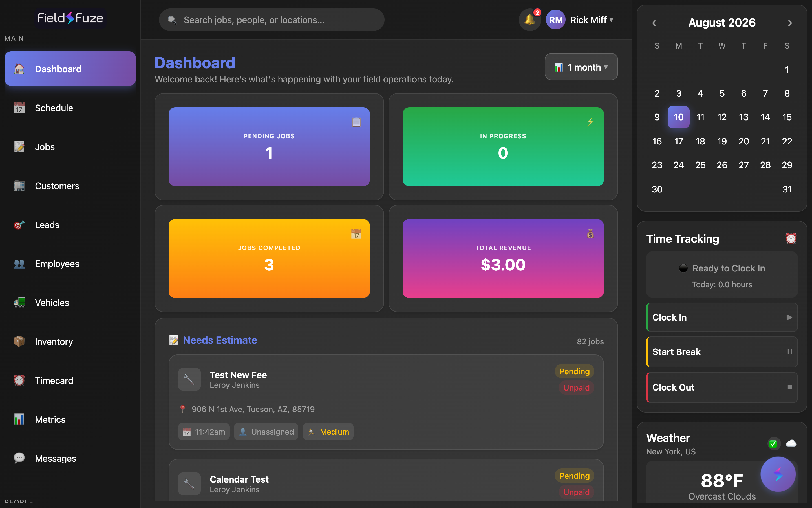
Task: Click the Metrics bar chart icon in sidebar
Action: coord(19,420)
